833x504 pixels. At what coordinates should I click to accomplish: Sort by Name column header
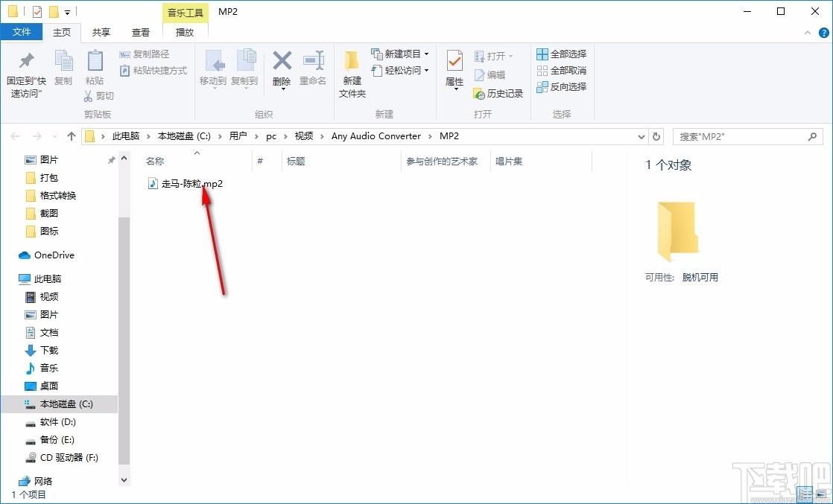(x=197, y=161)
